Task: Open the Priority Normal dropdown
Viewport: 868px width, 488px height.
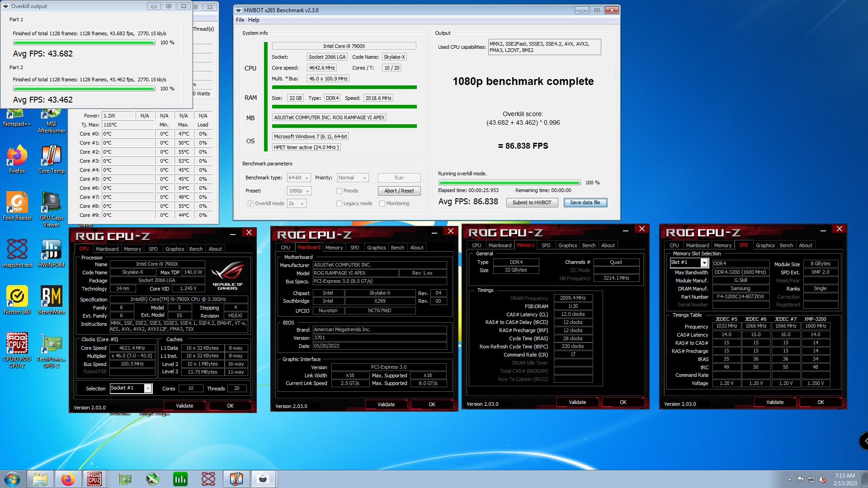Action: click(x=353, y=178)
